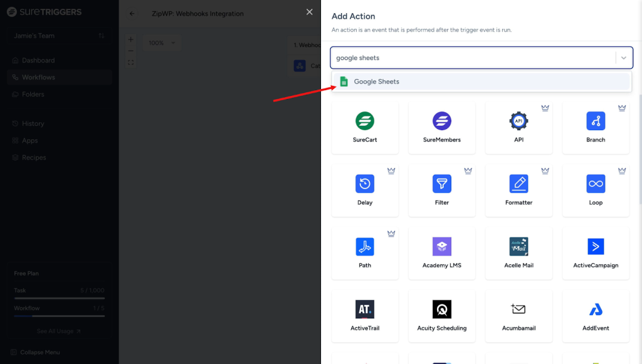
Task: Select the Loop action icon
Action: coord(596,184)
